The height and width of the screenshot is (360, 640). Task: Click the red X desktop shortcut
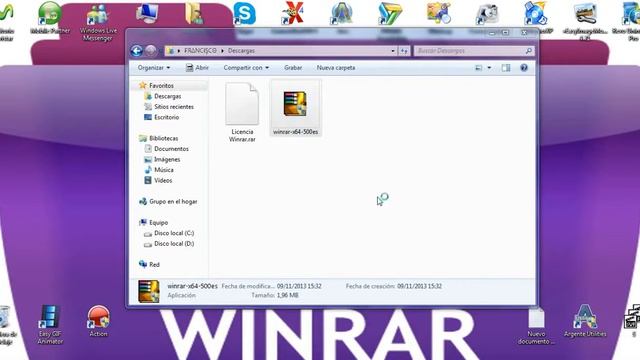pos(293,13)
